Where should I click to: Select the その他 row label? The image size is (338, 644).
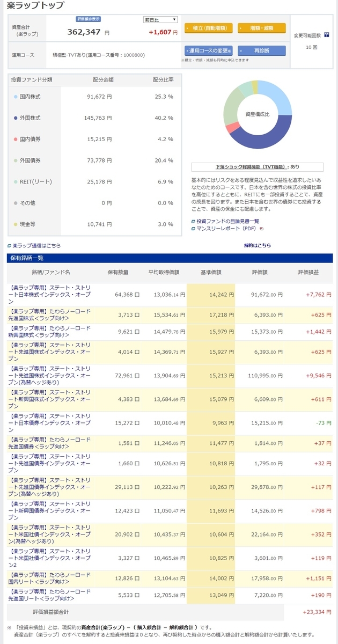pyautogui.click(x=27, y=203)
